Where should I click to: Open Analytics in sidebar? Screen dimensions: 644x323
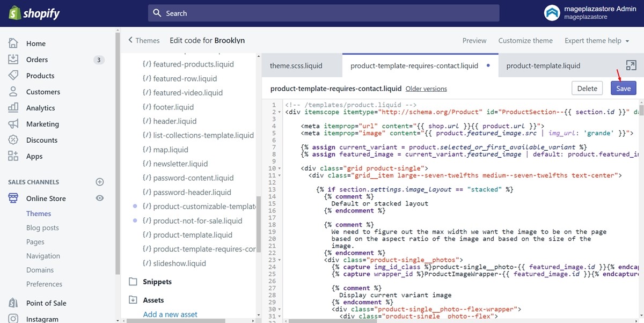tap(41, 108)
